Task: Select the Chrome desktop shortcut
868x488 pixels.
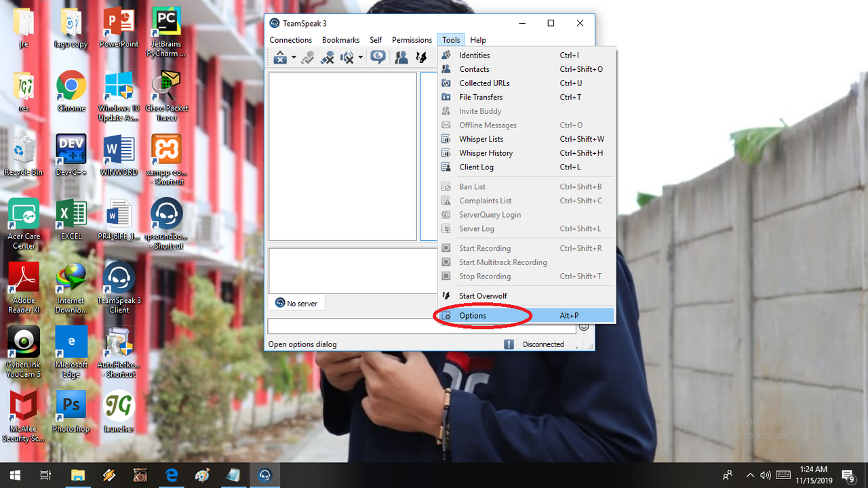Action: coord(71,92)
